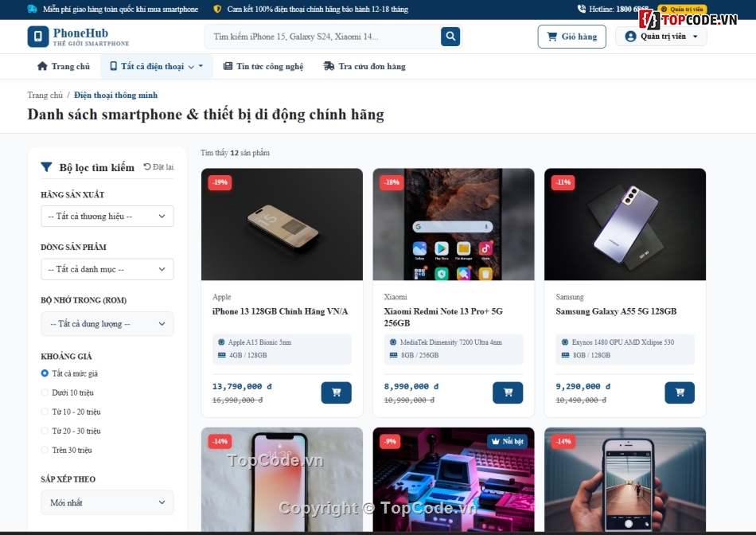Add iPhone 13 128GB to cart
This screenshot has width=756, height=535.
click(336, 392)
